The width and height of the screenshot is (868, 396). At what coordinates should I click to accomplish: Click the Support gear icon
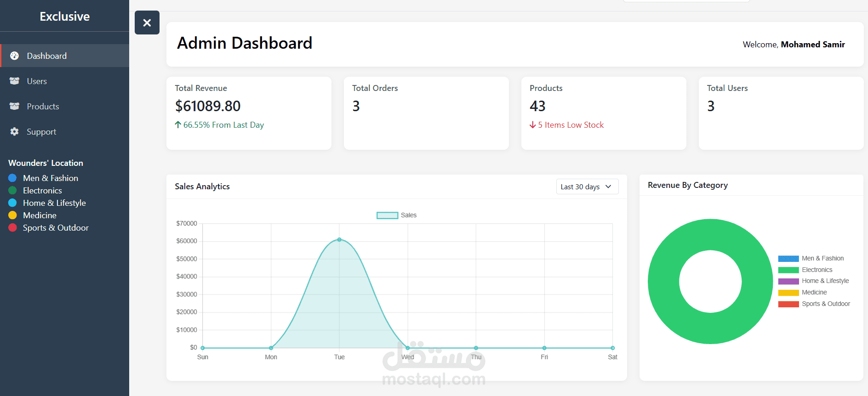tap(15, 131)
